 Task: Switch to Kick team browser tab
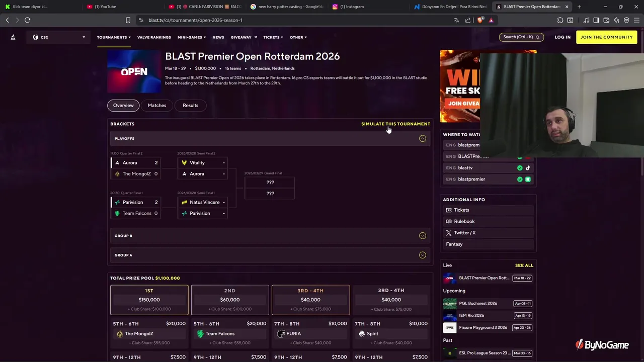41,7
